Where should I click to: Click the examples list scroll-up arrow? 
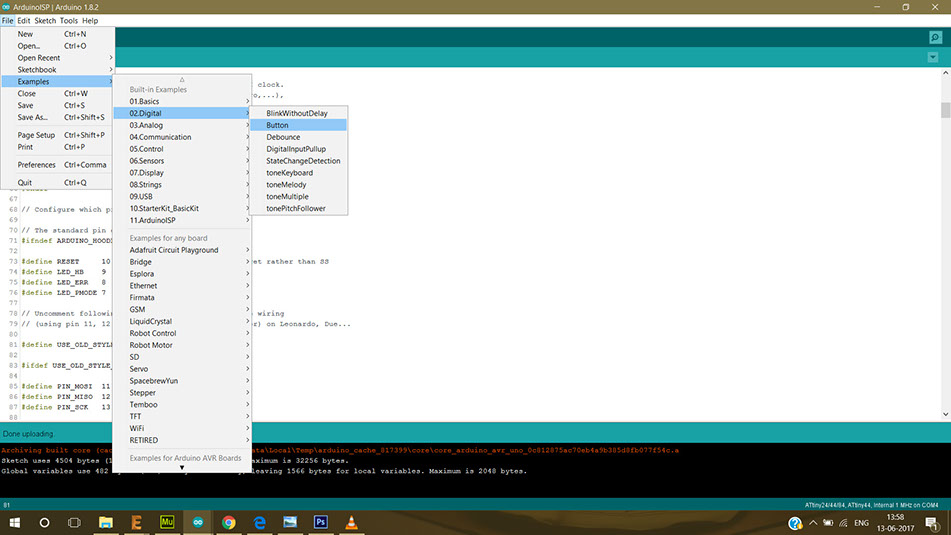click(182, 79)
